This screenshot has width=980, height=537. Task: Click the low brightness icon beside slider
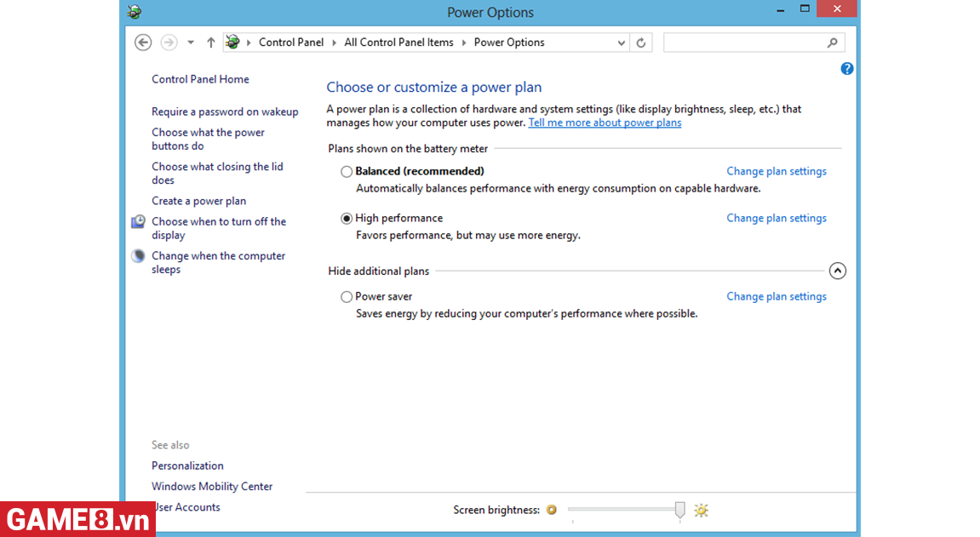[x=552, y=510]
